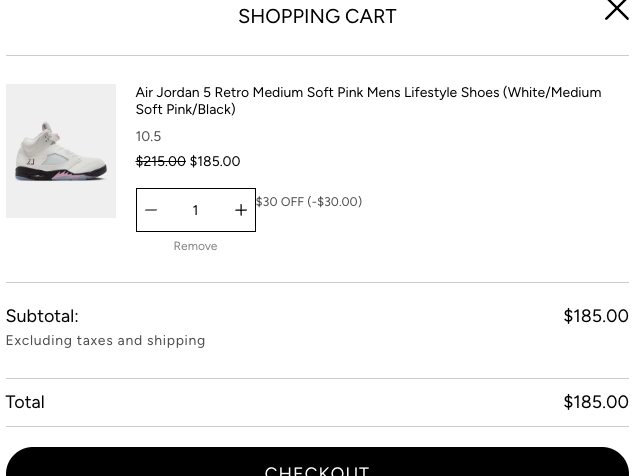Click the Excluding taxes and shipping note
The image size is (638, 476).
click(x=105, y=341)
